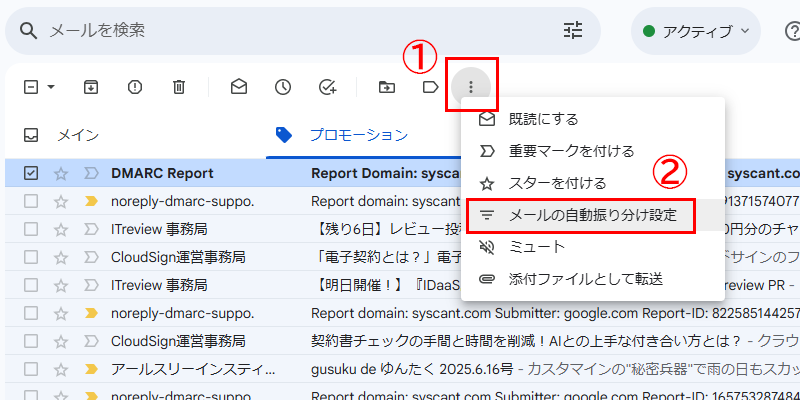Uncheck the DMARC Report email checkbox
The height and width of the screenshot is (400, 800).
click(x=31, y=173)
